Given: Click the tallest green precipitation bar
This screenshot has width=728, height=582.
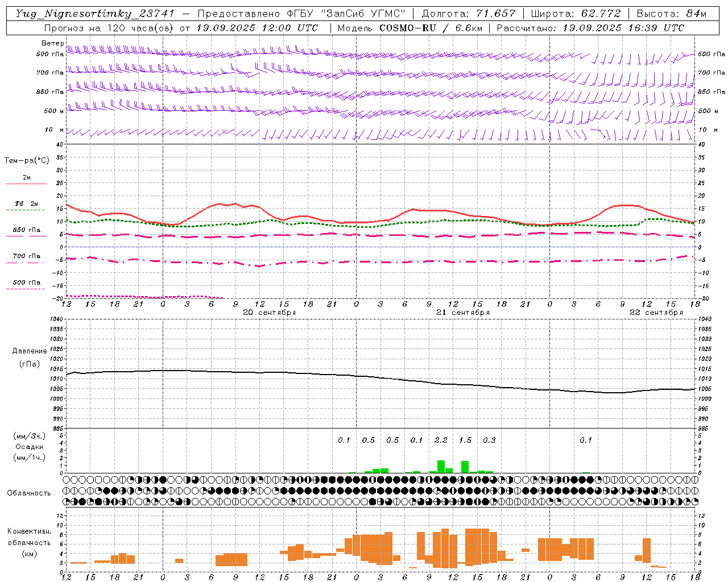Looking at the screenshot, I should [441, 467].
